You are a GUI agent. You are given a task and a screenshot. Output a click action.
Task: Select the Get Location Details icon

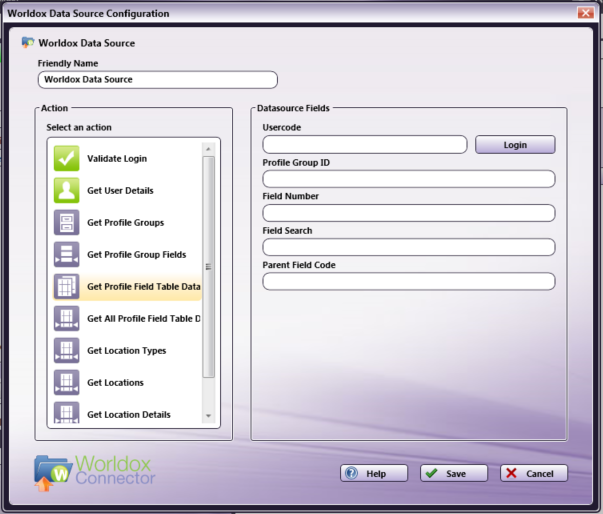pos(67,413)
